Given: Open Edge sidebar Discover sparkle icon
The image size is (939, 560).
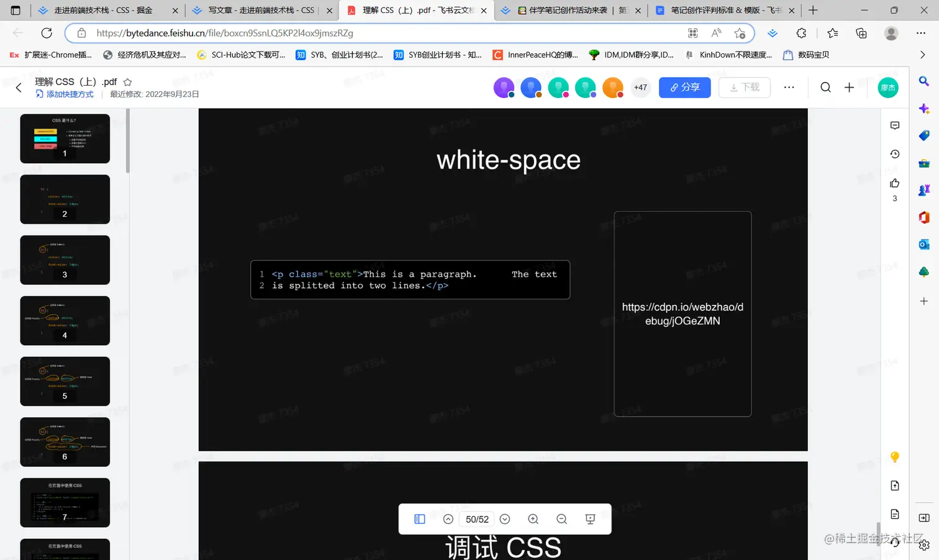Looking at the screenshot, I should [x=924, y=108].
